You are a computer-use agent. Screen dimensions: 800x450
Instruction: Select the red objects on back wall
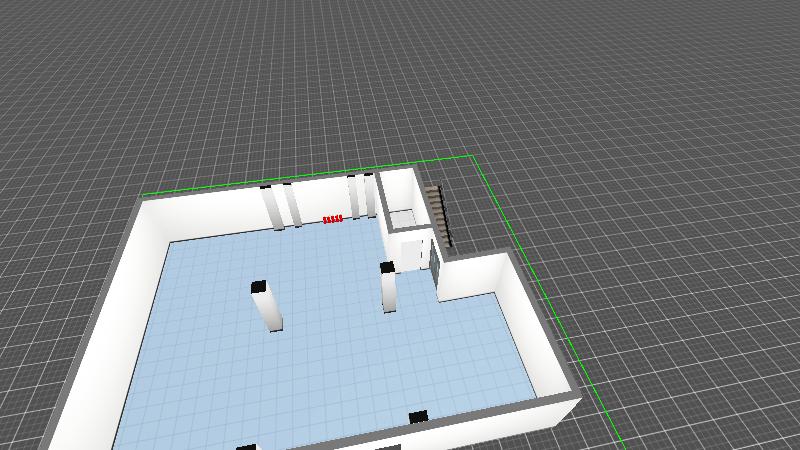pos(332,219)
